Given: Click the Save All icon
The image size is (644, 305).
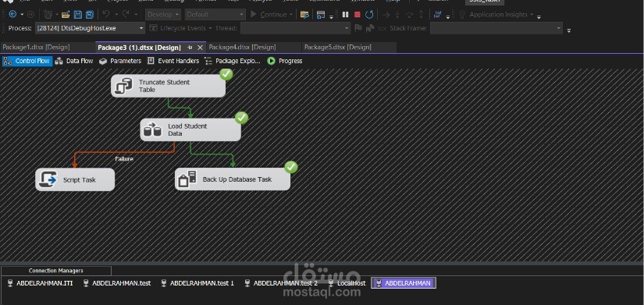Looking at the screenshot, I should point(89,15).
